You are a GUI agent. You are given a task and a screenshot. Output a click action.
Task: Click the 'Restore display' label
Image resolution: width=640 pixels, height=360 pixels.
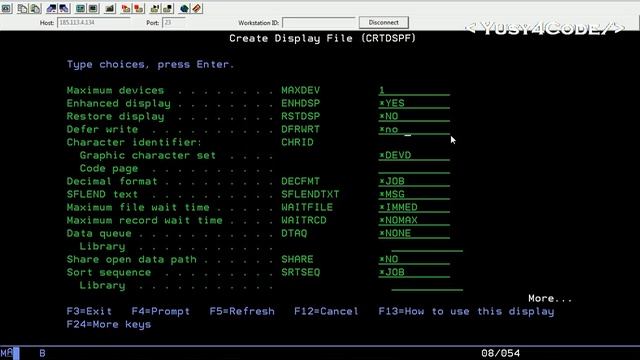coord(115,117)
